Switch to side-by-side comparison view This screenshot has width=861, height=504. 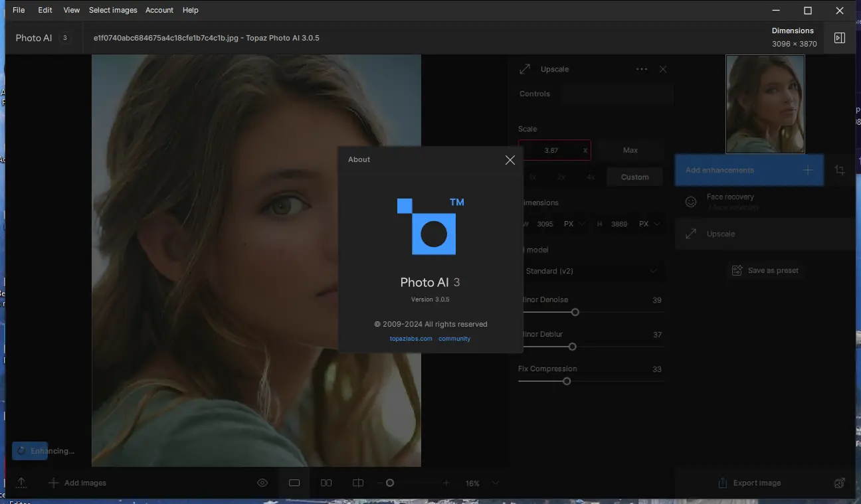pyautogui.click(x=326, y=483)
